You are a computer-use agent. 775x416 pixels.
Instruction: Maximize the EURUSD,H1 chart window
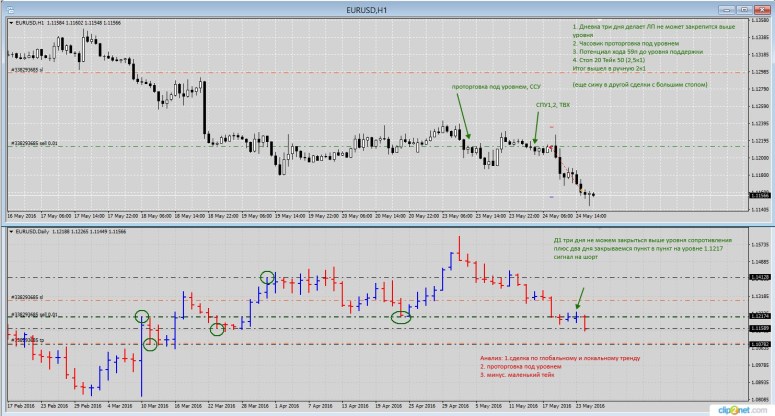(x=744, y=9)
